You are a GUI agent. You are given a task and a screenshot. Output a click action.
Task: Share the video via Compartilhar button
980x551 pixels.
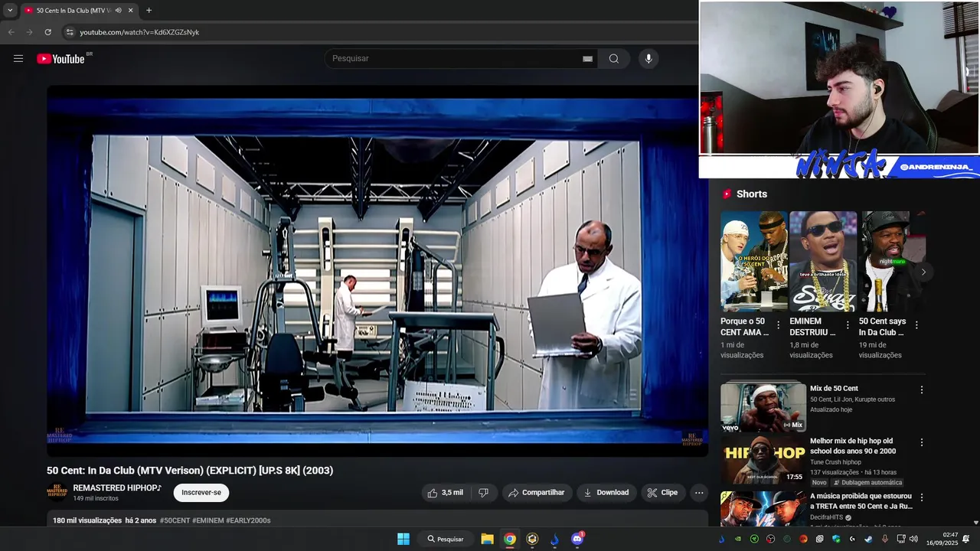coord(537,493)
